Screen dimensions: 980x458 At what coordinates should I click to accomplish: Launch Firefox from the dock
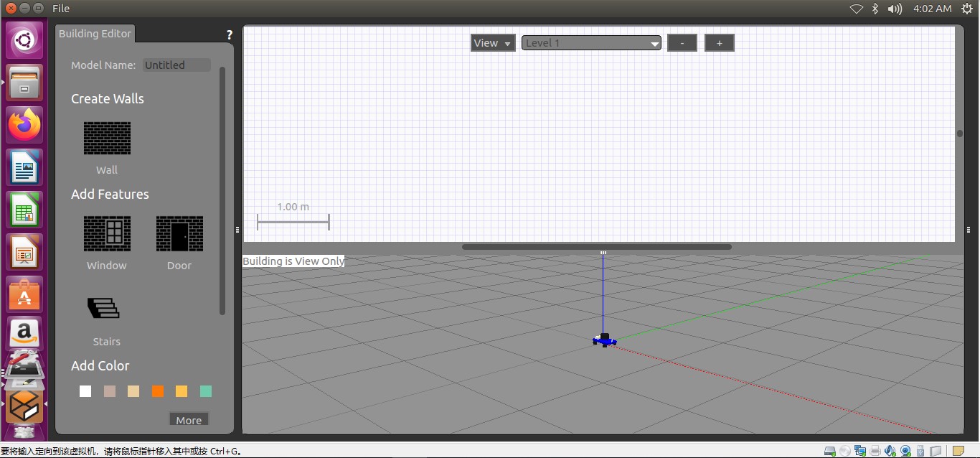click(x=25, y=125)
